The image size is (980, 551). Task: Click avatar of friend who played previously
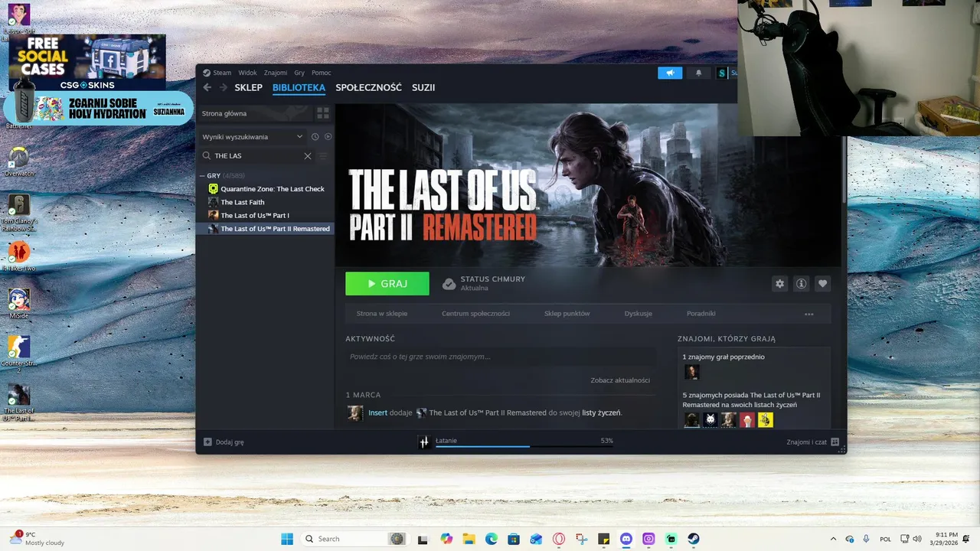pos(691,373)
